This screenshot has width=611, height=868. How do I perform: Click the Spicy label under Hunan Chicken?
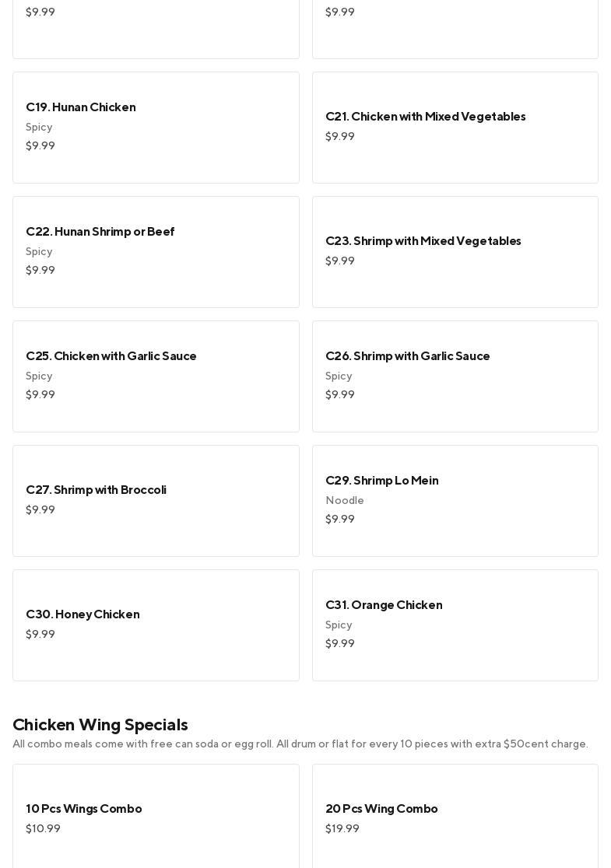click(x=39, y=128)
